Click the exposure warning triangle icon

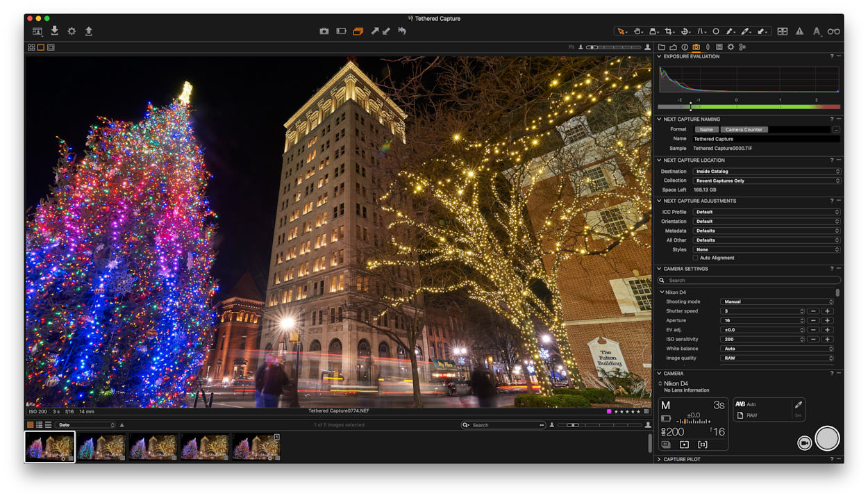799,31
